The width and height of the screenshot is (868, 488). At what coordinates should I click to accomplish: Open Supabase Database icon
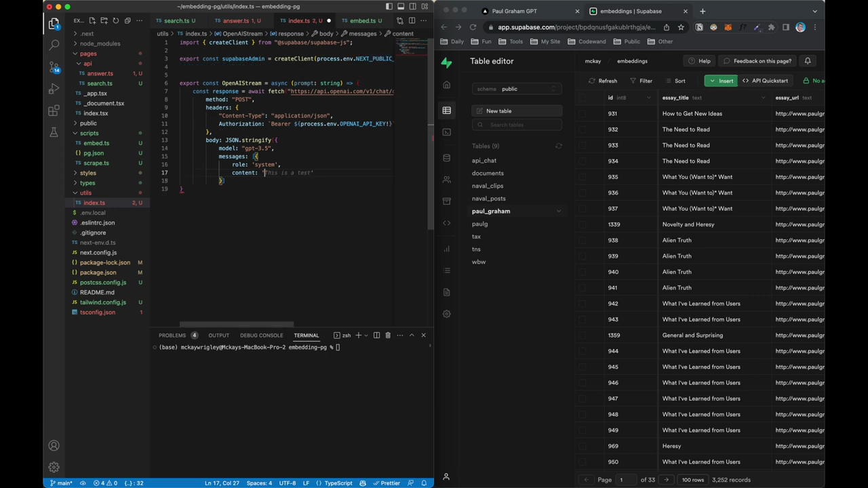pyautogui.click(x=446, y=158)
